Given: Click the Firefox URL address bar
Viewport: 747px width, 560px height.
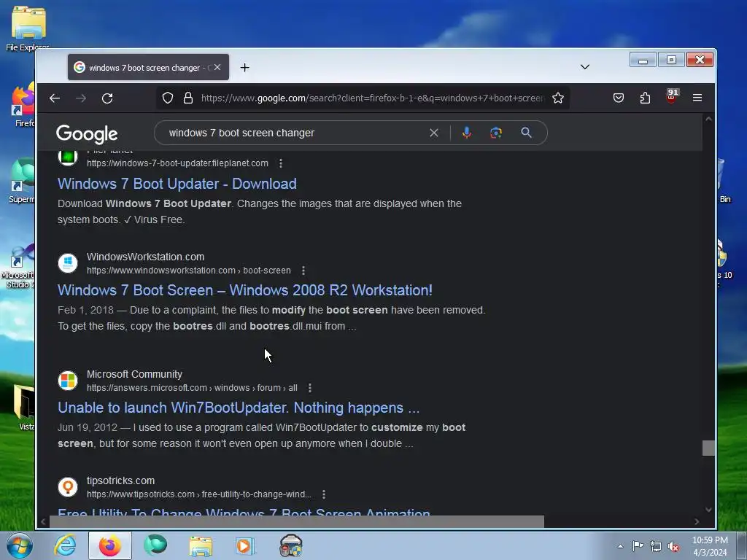Looking at the screenshot, I should click(x=371, y=98).
